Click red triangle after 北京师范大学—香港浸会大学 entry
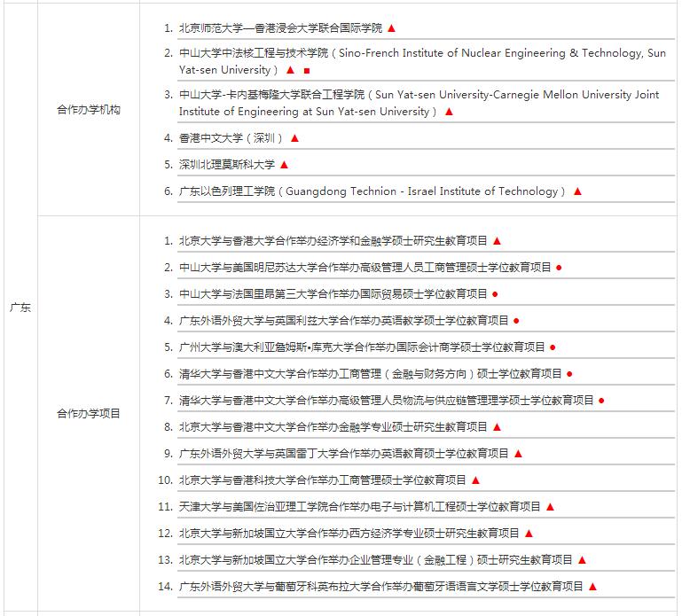The height and width of the screenshot is (616, 682). (391, 28)
